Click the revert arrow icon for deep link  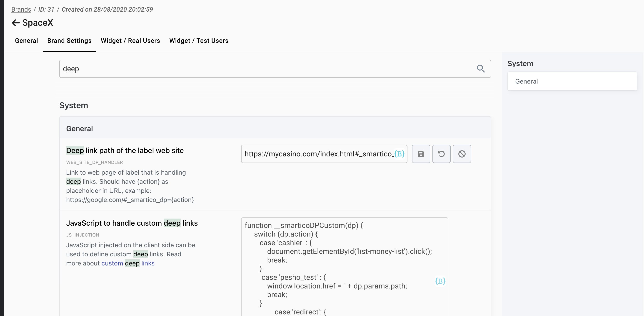441,154
